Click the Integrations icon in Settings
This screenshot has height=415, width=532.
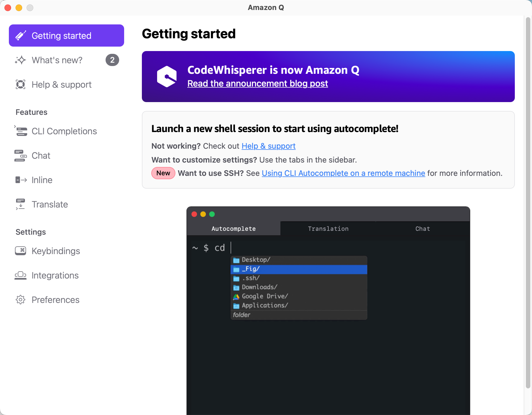click(21, 275)
